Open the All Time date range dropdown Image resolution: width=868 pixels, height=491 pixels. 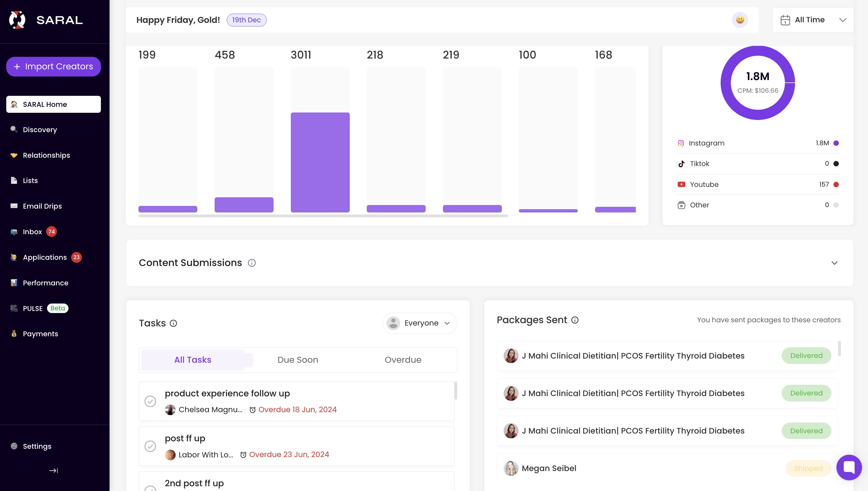tap(813, 20)
